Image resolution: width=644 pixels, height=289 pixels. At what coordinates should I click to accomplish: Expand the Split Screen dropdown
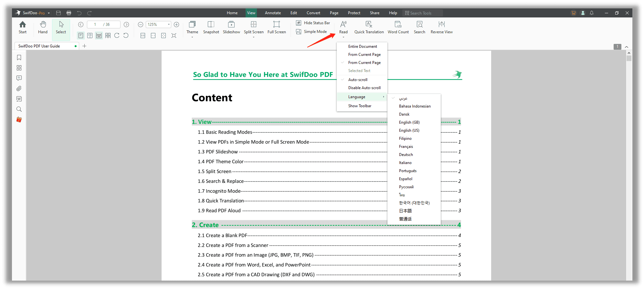(254, 37)
